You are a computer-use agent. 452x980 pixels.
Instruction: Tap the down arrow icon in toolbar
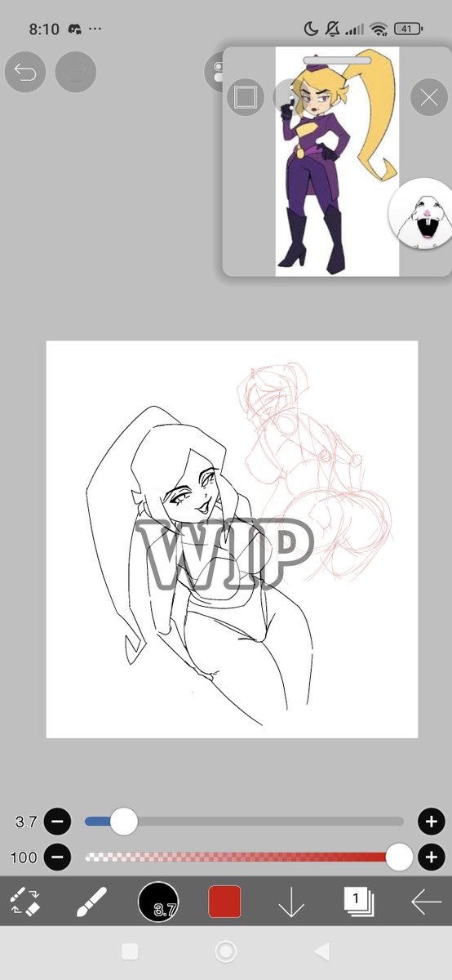[291, 902]
